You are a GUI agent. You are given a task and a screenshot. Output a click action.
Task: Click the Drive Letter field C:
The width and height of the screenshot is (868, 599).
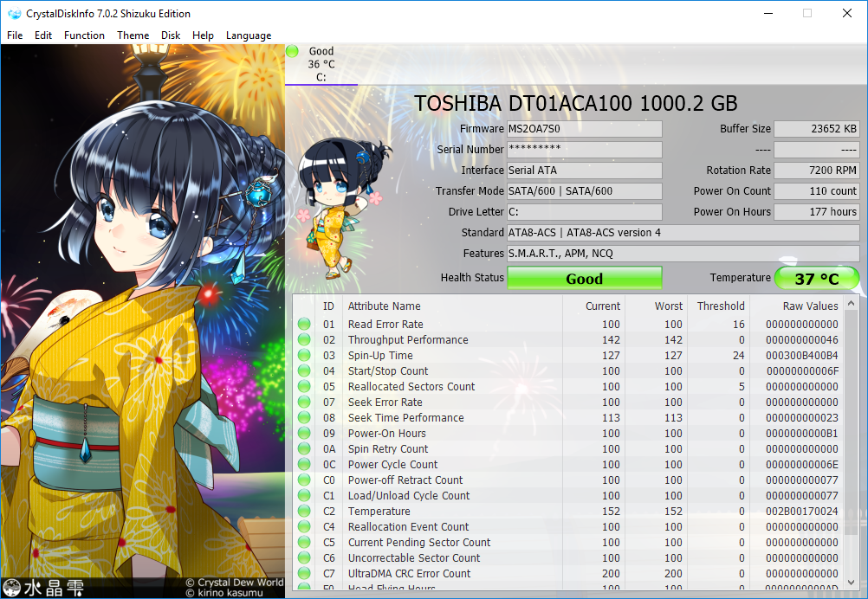point(585,212)
